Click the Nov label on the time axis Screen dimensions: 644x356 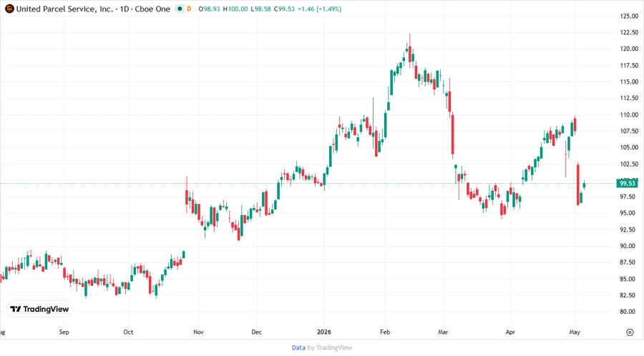[198, 332]
